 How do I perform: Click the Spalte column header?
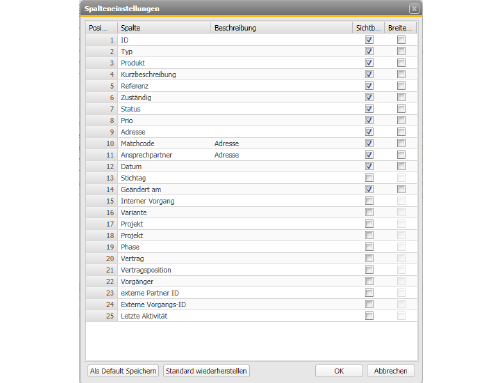tap(164, 28)
